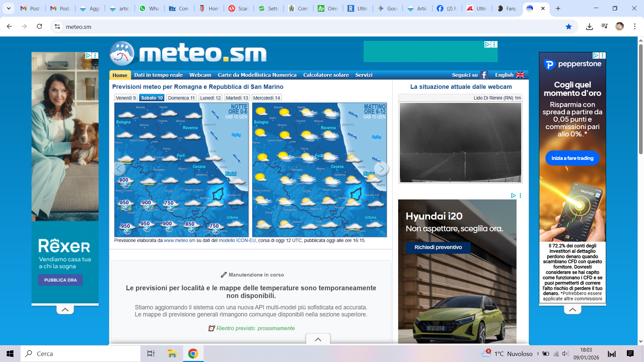Open AdChoices icon on Hyundai ad
The image size is (644, 362).
[x=513, y=195]
